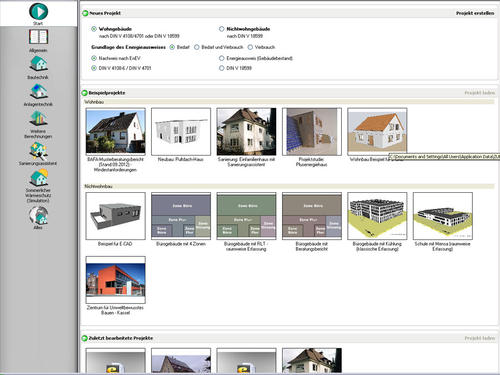Viewport: 500px width, 375px height.
Task: Open the Bautechnik house icon
Action: tap(38, 64)
